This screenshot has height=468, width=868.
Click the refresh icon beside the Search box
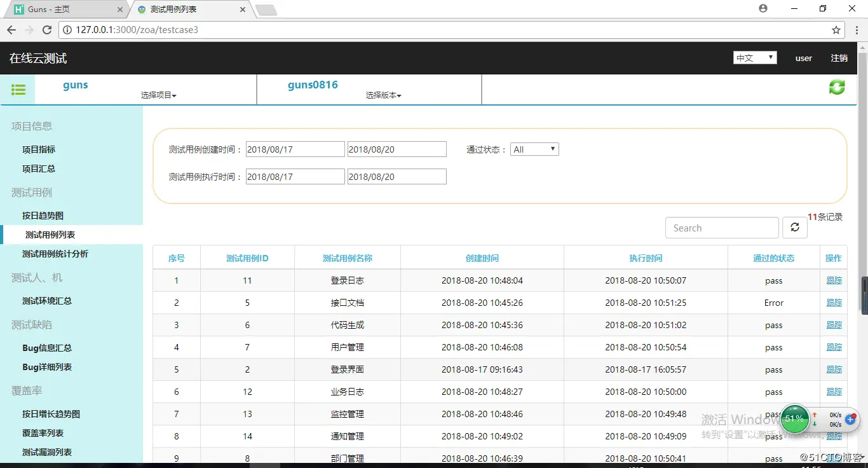tap(794, 227)
